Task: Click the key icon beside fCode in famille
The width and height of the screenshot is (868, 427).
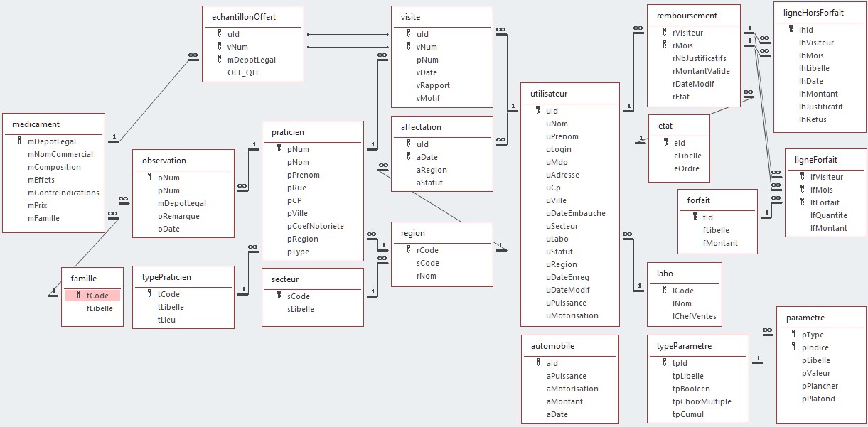Action: [x=79, y=296]
